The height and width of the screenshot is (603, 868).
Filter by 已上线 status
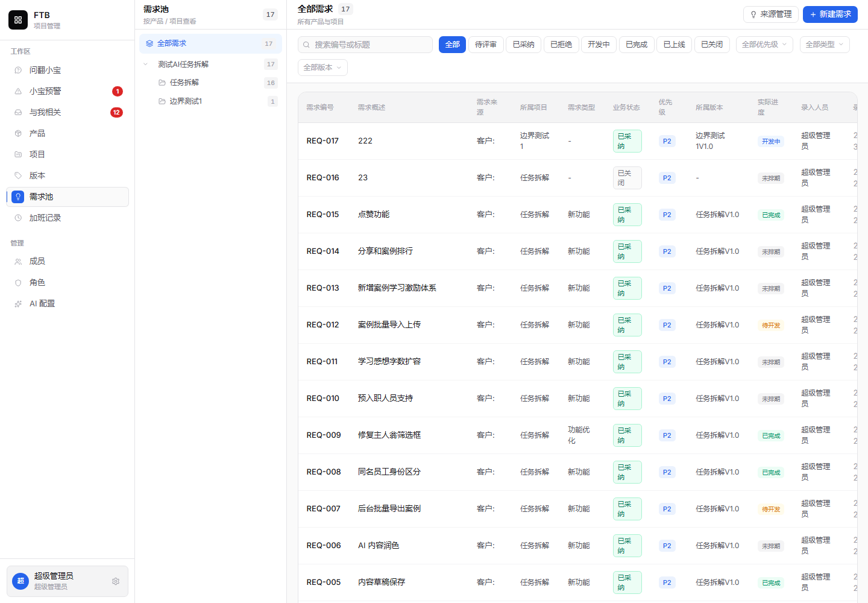[x=674, y=45]
